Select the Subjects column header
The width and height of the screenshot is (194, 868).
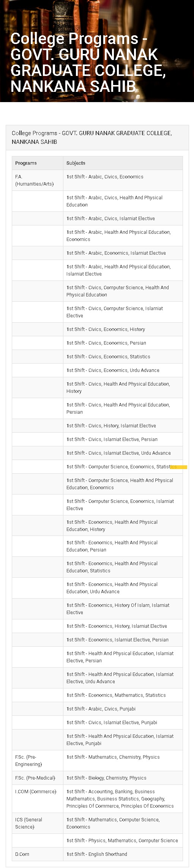point(123,163)
